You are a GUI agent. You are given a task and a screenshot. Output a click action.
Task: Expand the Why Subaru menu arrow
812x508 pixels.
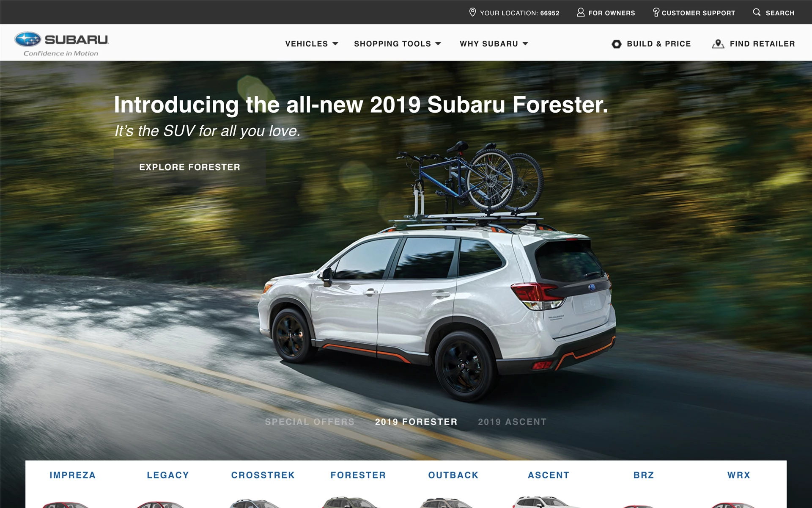tap(525, 44)
